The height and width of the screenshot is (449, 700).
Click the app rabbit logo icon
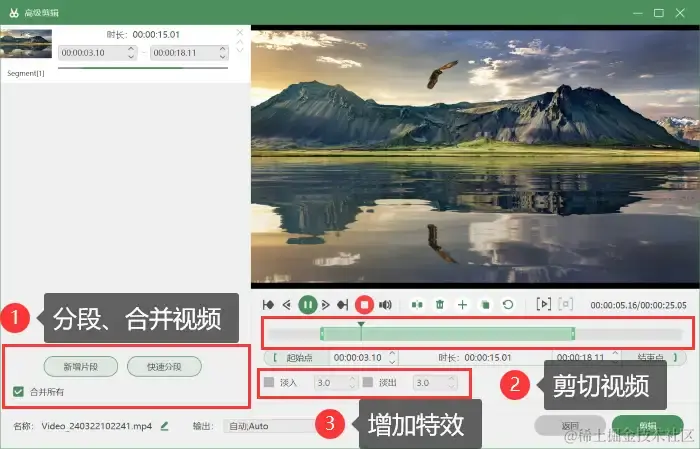14,12
